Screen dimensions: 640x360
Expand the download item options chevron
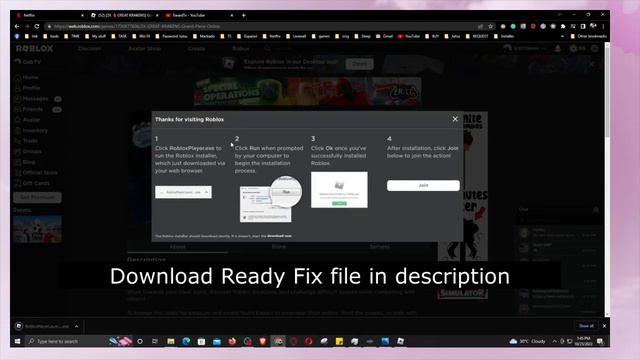click(x=76, y=326)
